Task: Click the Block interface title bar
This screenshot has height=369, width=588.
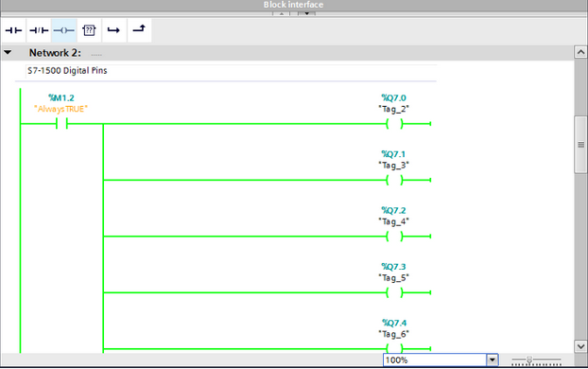Action: point(293,5)
